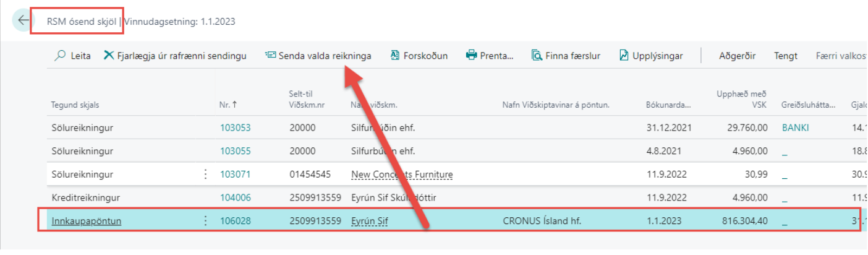Click the Upplýsingar document icon
Image resolution: width=868 pixels, height=255 pixels.
pyautogui.click(x=624, y=56)
